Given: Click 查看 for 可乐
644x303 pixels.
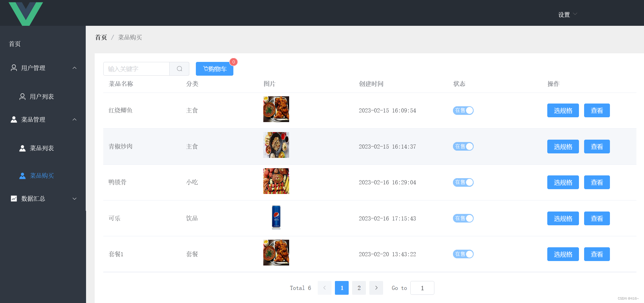Looking at the screenshot, I should tap(597, 218).
